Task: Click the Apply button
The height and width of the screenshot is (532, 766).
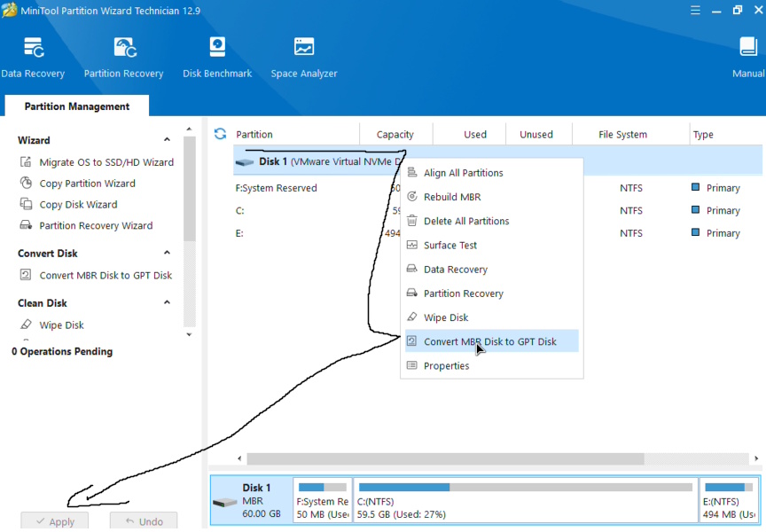Action: pyautogui.click(x=55, y=521)
